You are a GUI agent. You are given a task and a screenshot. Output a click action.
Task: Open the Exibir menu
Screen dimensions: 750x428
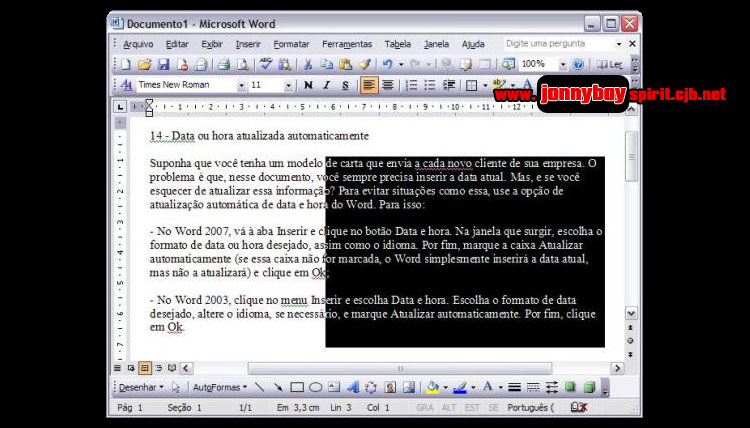click(x=212, y=44)
